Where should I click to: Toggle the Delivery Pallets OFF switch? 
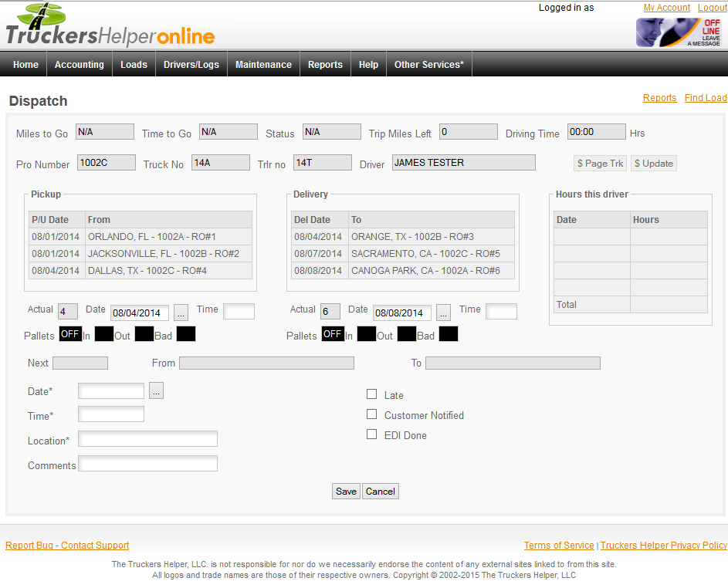(x=333, y=334)
